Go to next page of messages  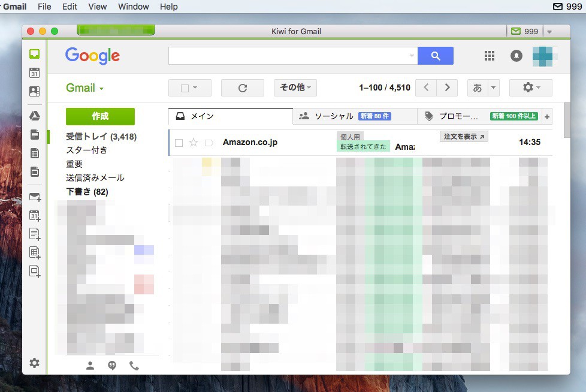[x=448, y=88]
